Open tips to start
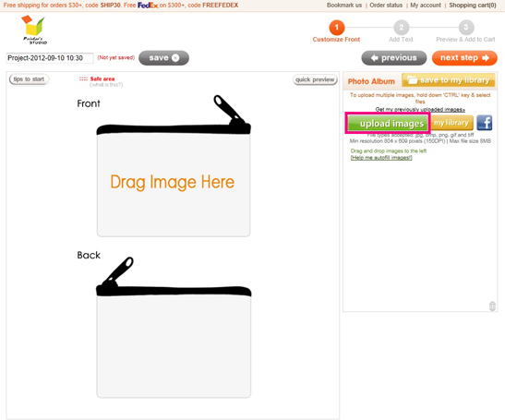This screenshot has height=420, width=505. [x=29, y=79]
